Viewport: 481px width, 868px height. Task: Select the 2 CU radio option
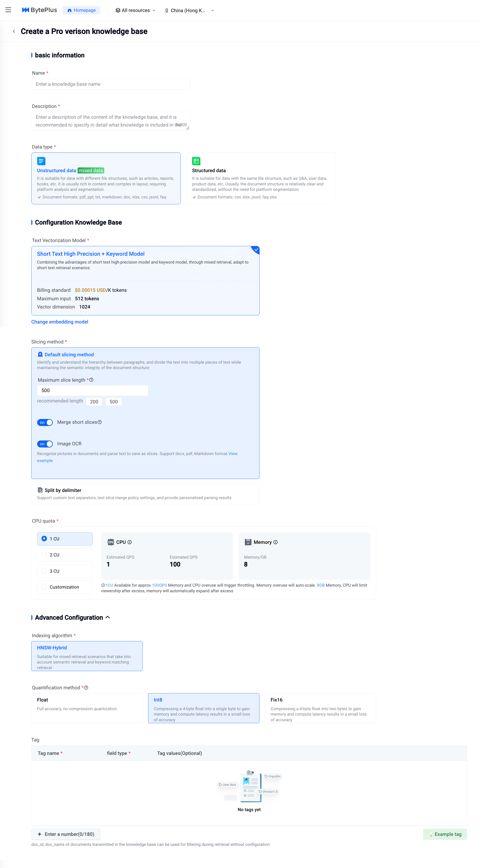coord(44,555)
